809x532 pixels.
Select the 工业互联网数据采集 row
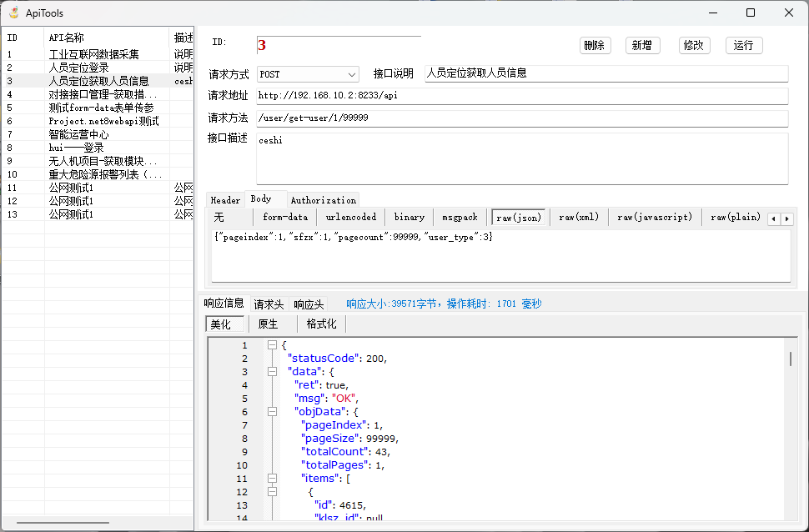98,54
